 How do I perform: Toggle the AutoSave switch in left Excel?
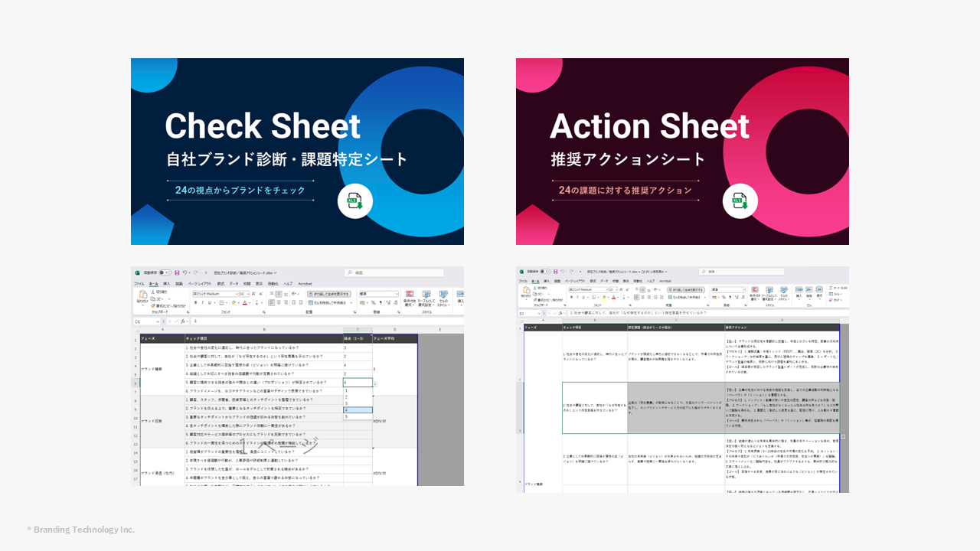point(165,272)
